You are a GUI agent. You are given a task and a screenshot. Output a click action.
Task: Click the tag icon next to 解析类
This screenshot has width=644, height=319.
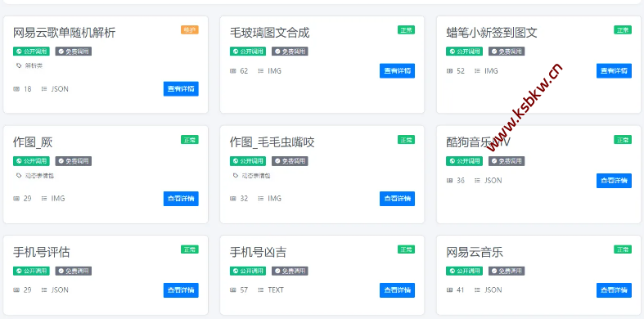[x=19, y=65]
